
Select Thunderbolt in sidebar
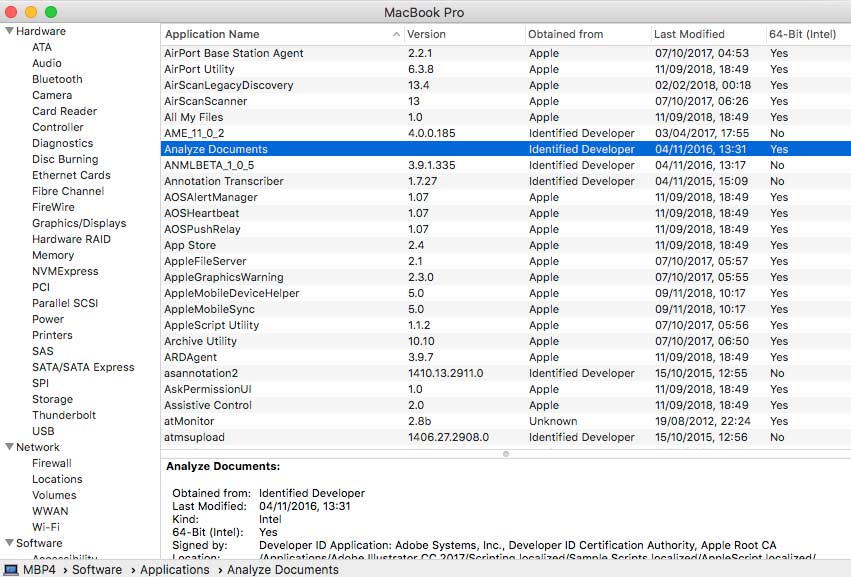(63, 415)
